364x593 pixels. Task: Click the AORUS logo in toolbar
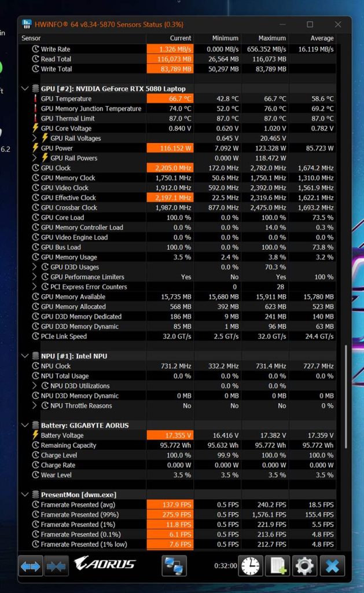[105, 564]
